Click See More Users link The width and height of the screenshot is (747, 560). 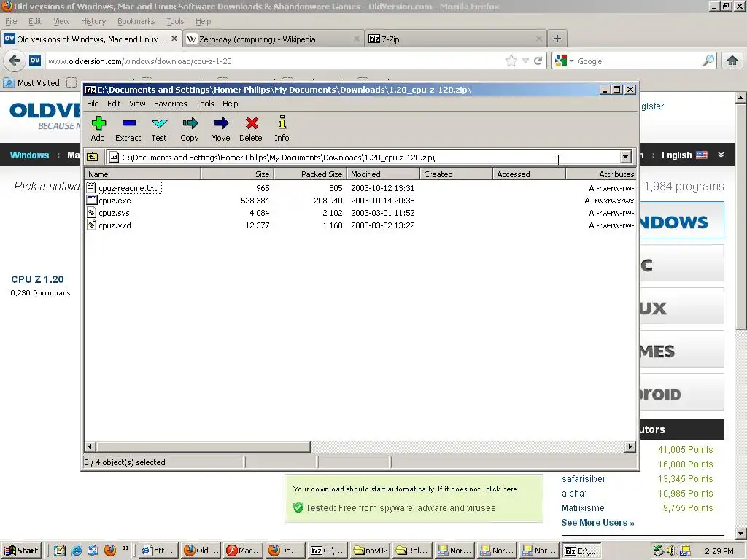tap(597, 522)
